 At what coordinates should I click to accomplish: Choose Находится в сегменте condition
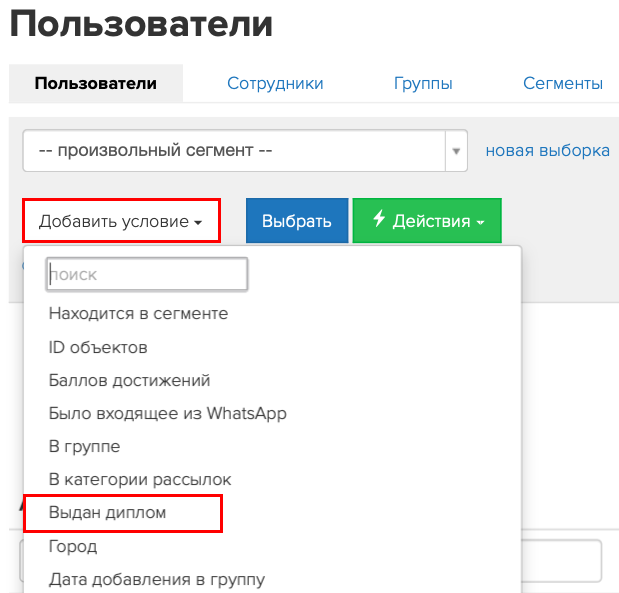[x=138, y=313]
